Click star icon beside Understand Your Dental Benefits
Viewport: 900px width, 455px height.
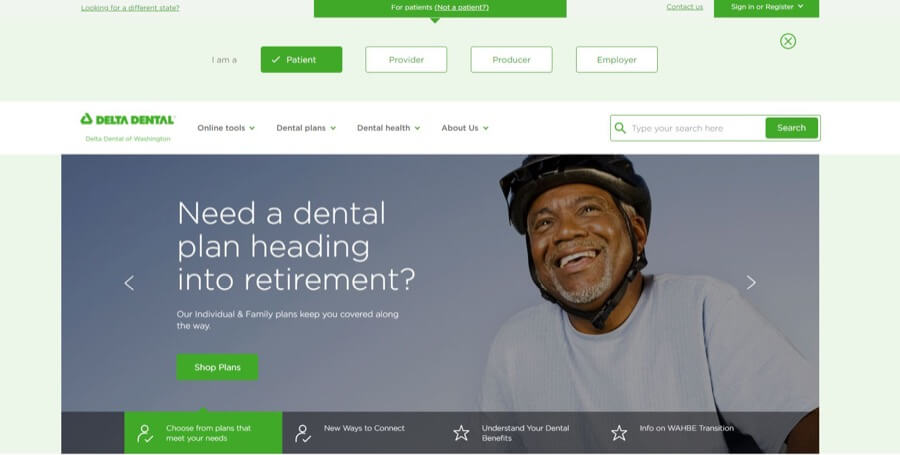pos(461,433)
